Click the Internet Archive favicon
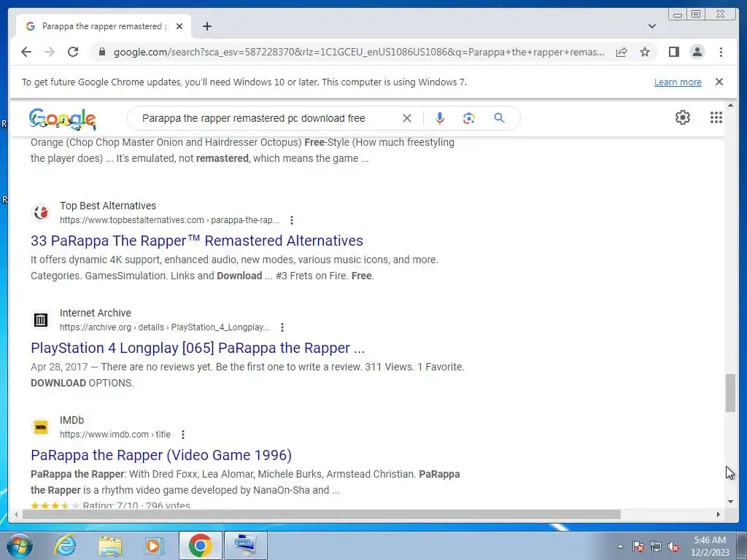 pyautogui.click(x=41, y=319)
